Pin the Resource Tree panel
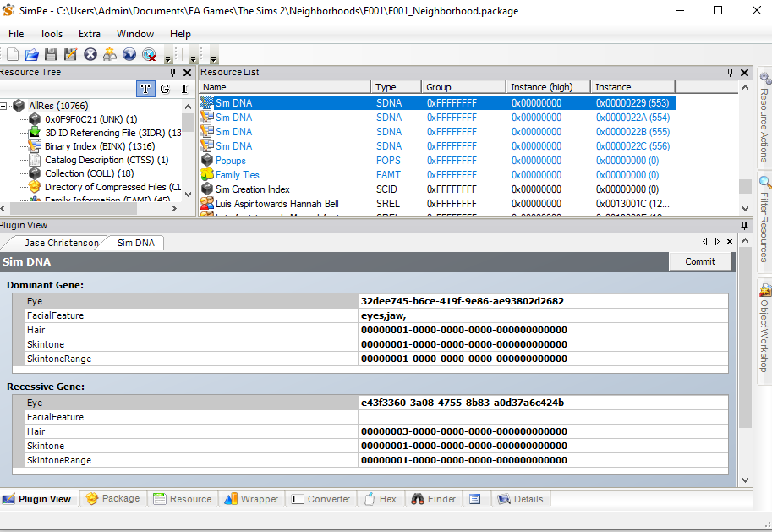The image size is (772, 532). 172,73
